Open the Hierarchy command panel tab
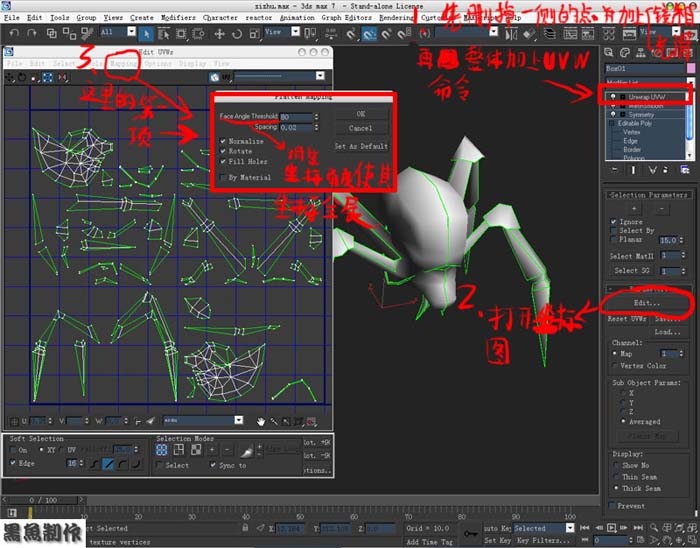 click(x=641, y=53)
